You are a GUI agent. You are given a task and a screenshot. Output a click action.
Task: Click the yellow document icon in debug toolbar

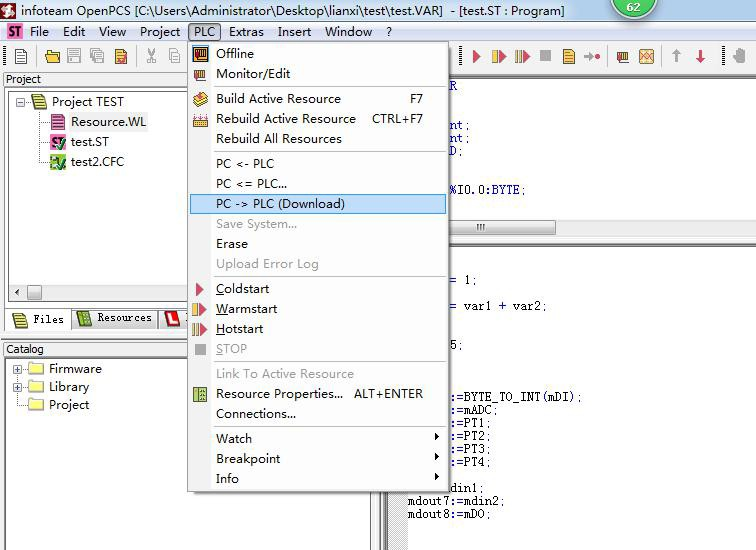[568, 57]
